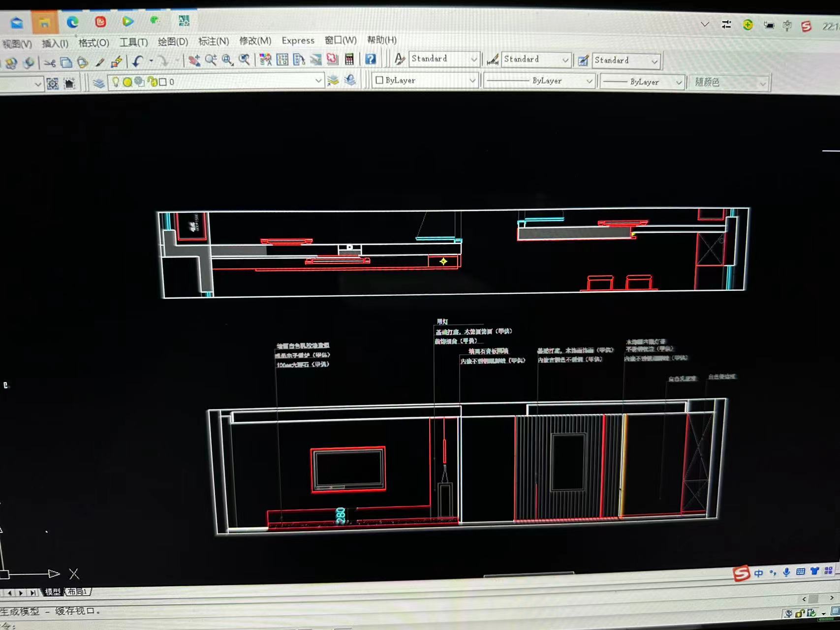Click the Undo arrow icon
The width and height of the screenshot is (840, 630).
138,61
